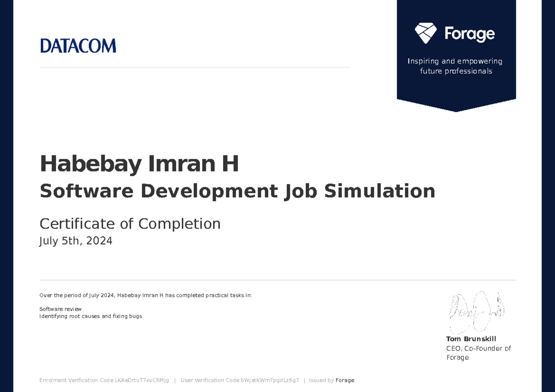
Task: Select the diamond shape inside the Forage badge
Action: pos(425,32)
